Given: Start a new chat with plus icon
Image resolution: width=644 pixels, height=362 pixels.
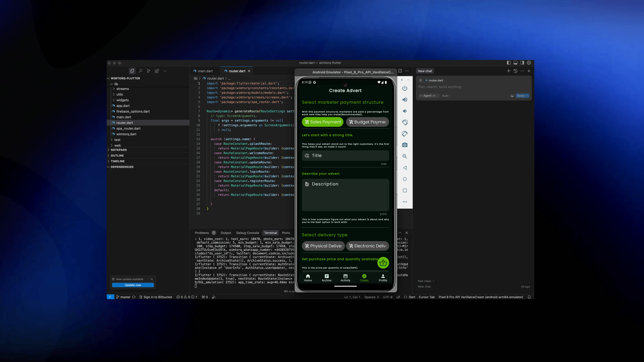Looking at the screenshot, I should coord(509,71).
